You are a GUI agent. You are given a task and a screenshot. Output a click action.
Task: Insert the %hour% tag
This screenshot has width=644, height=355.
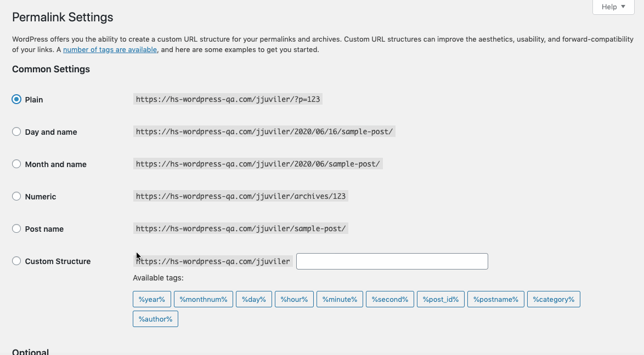click(x=294, y=299)
